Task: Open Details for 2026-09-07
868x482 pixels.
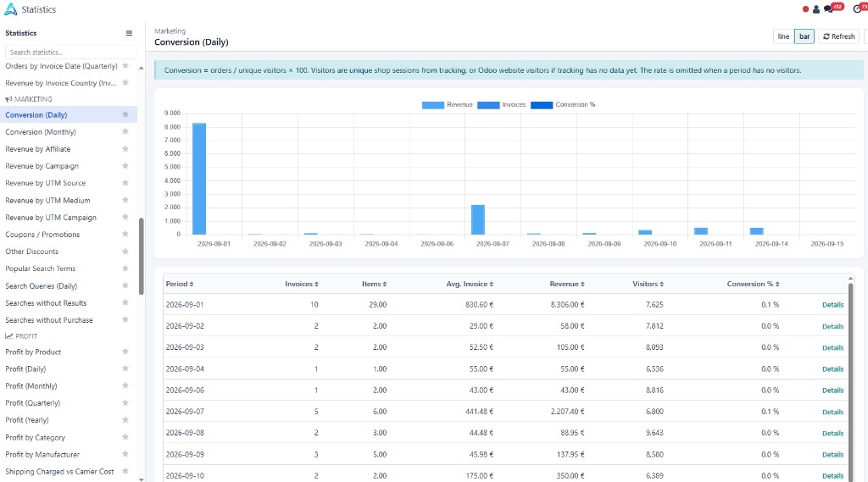Action: (x=832, y=412)
